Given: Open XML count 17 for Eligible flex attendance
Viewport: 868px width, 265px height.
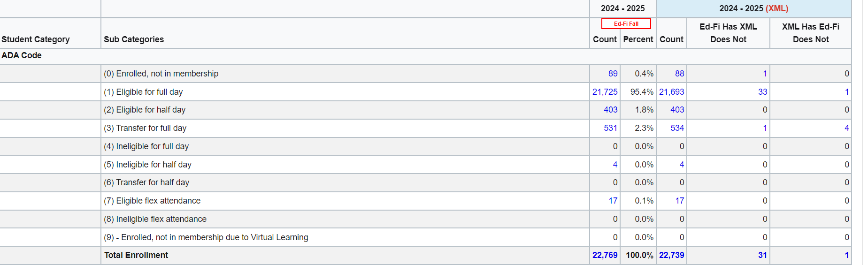Looking at the screenshot, I should tap(679, 201).
